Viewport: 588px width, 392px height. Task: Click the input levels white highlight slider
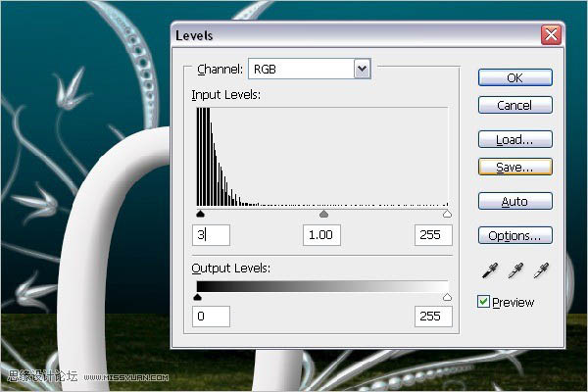pos(448,212)
